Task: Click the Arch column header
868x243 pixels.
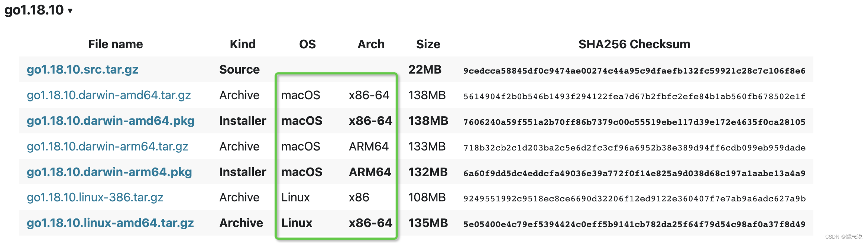Action: tap(371, 44)
